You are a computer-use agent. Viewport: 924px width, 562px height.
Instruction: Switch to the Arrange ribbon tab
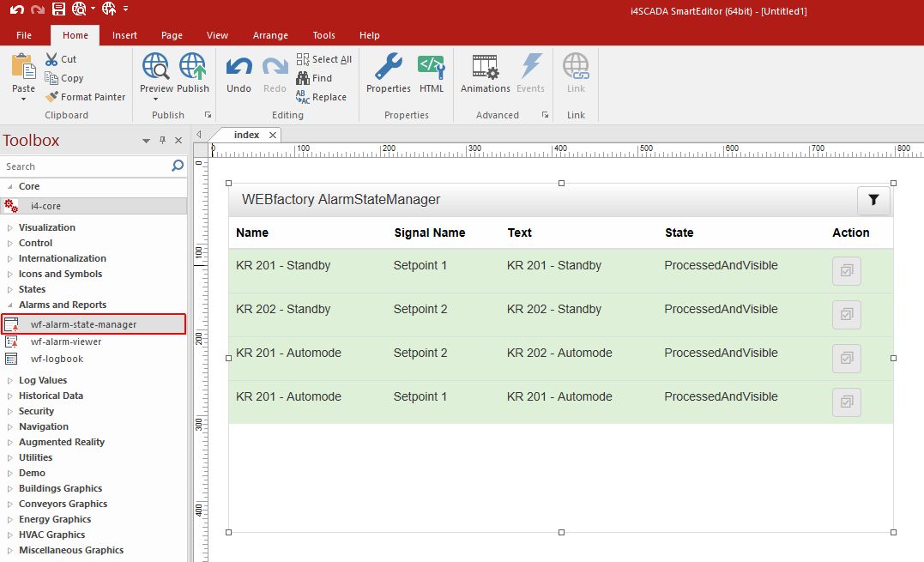[270, 35]
